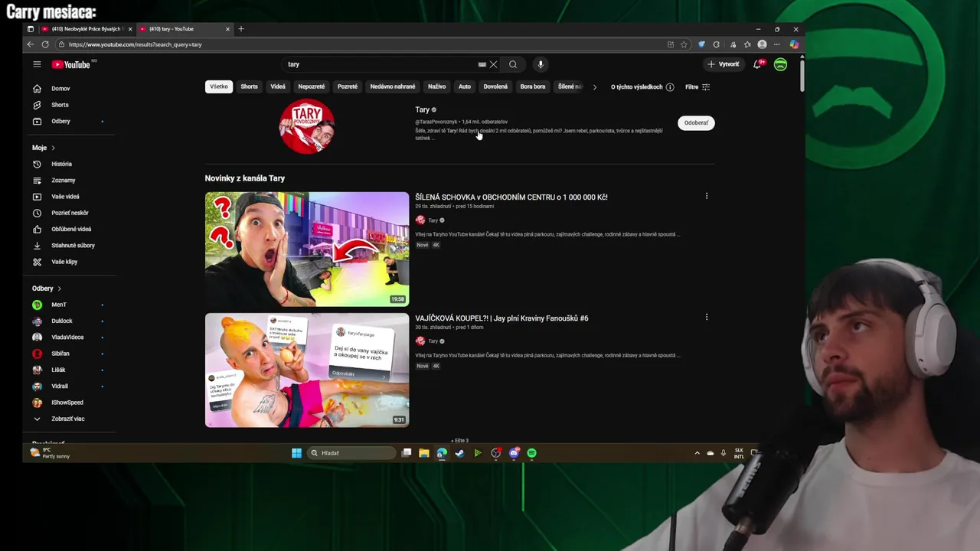Image resolution: width=980 pixels, height=551 pixels.
Task: Open ŠÍLENÁ SCHOVKA video title
Action: tap(511, 197)
